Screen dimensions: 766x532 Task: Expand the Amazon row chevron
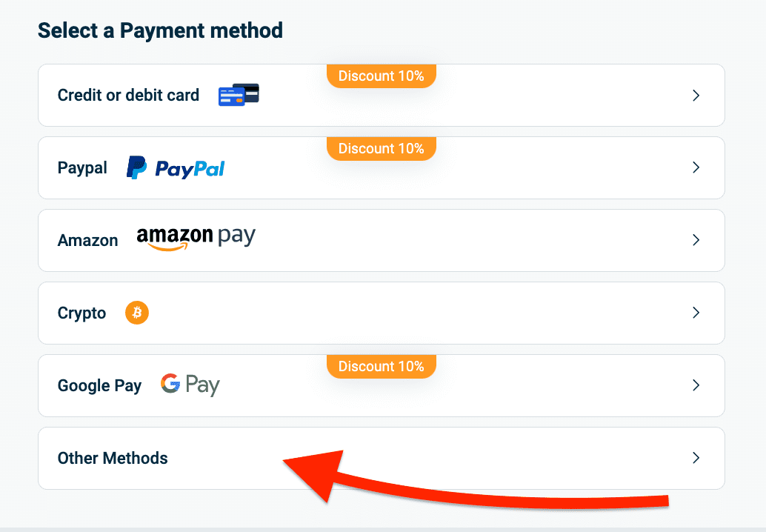[x=696, y=240]
